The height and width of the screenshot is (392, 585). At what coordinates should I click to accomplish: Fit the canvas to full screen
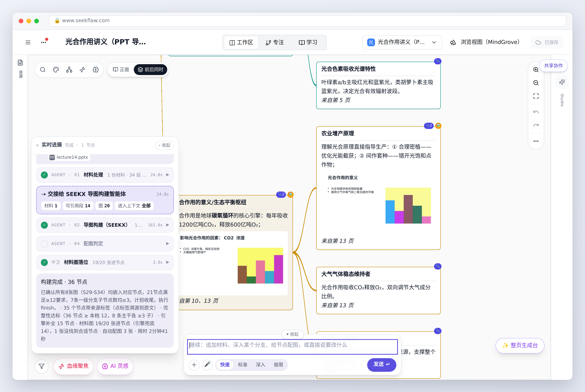coord(536,96)
